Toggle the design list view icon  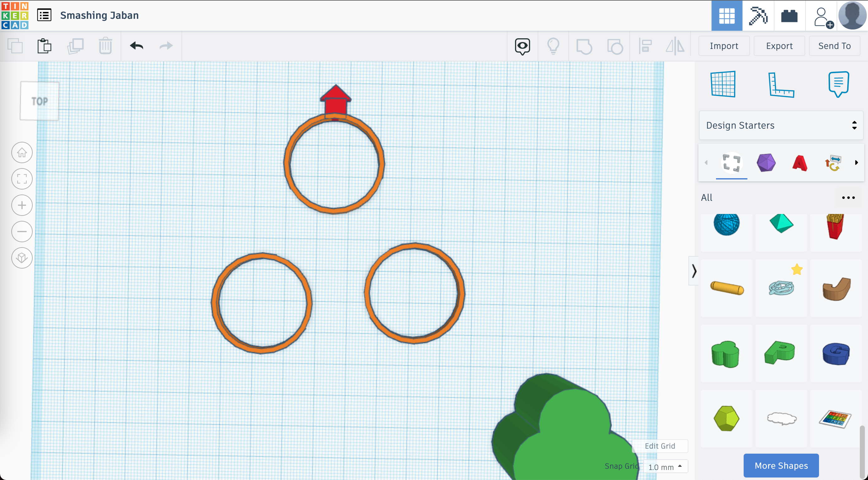point(44,15)
